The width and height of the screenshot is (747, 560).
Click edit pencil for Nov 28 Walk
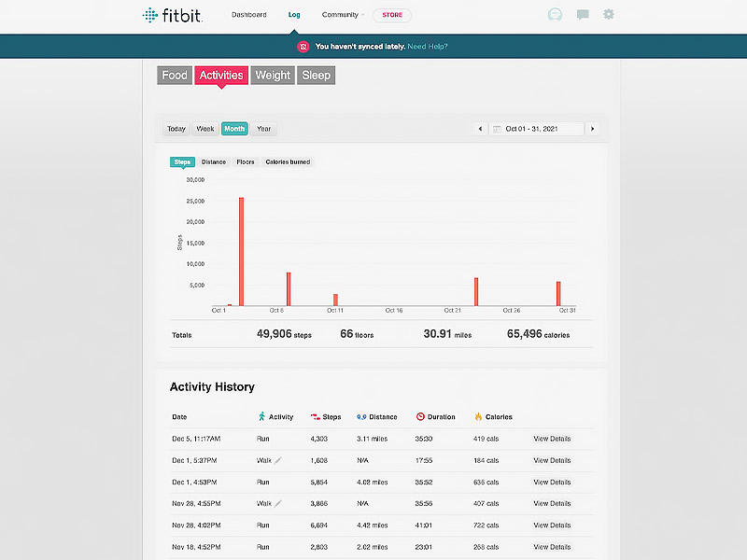pyautogui.click(x=278, y=503)
